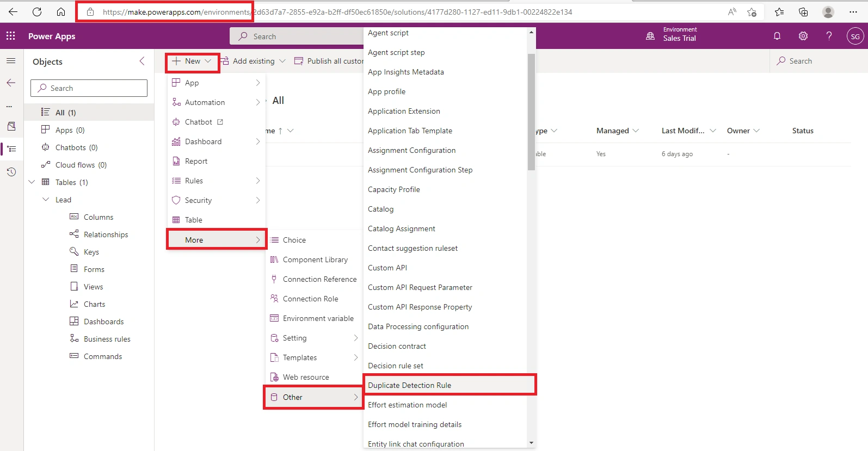The image size is (868, 451).
Task: Expand the Automation submenu
Action: [x=217, y=102]
